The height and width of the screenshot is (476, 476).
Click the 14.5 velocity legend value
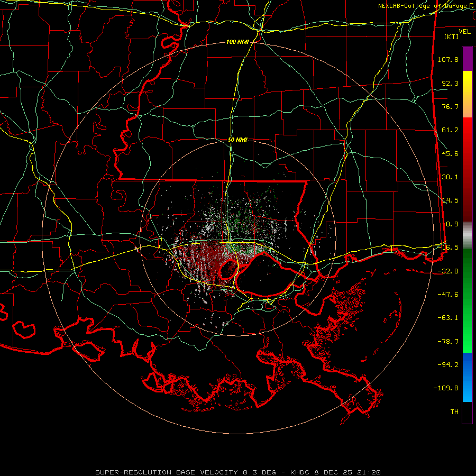click(x=450, y=200)
